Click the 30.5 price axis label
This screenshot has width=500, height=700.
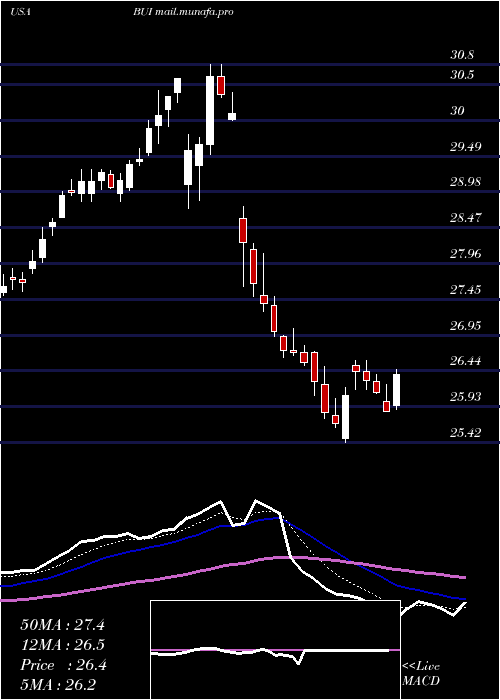click(462, 75)
